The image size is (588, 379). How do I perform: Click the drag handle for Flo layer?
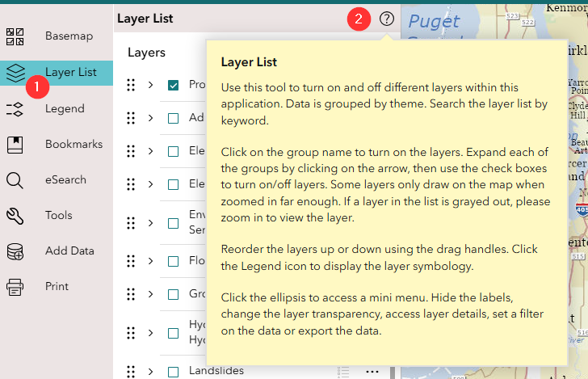[131, 261]
